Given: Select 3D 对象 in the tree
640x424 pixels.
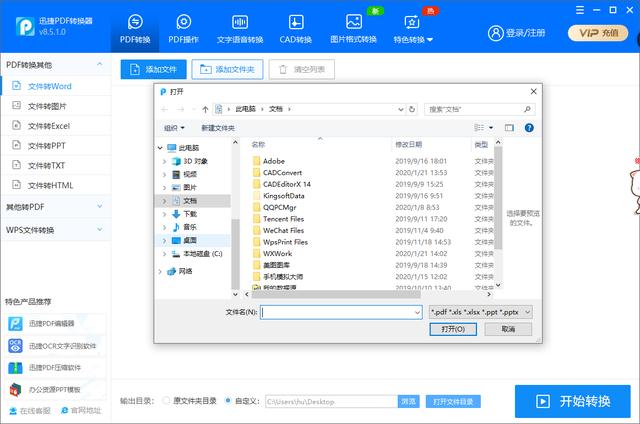Looking at the screenshot, I should click(195, 161).
